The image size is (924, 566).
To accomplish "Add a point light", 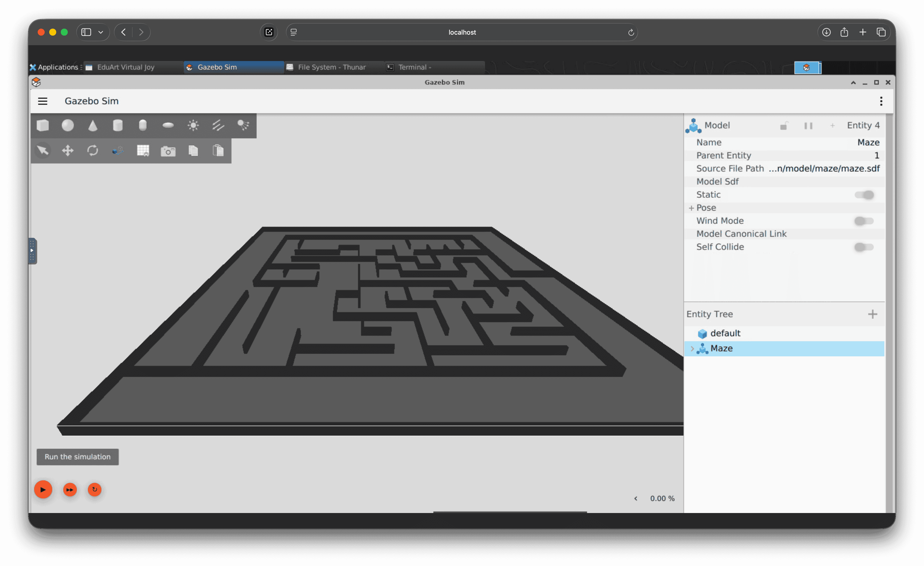I will (x=193, y=125).
